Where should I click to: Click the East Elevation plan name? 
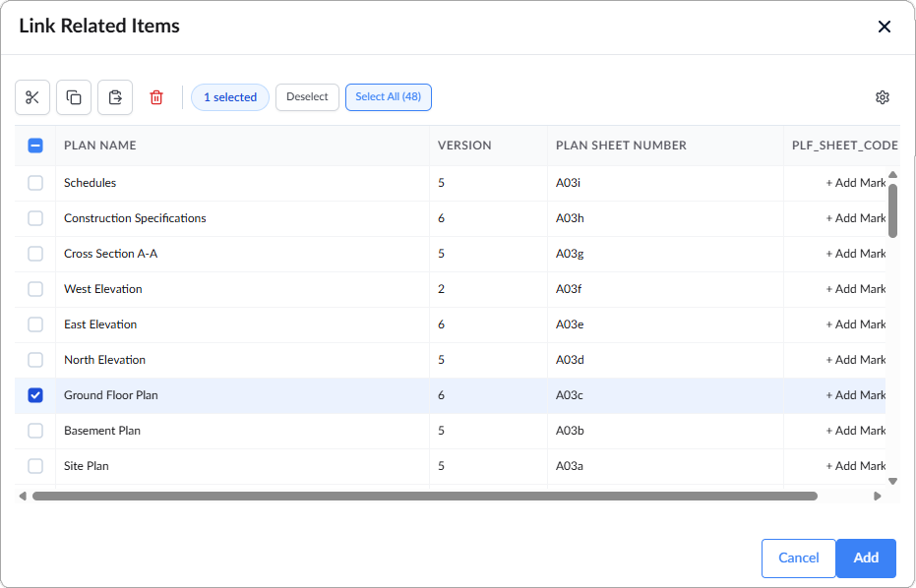tap(100, 324)
